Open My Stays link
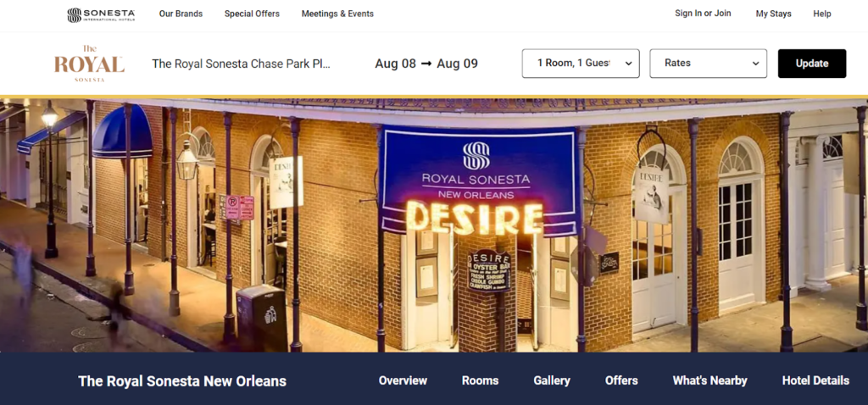This screenshot has height=405, width=868. click(x=773, y=14)
